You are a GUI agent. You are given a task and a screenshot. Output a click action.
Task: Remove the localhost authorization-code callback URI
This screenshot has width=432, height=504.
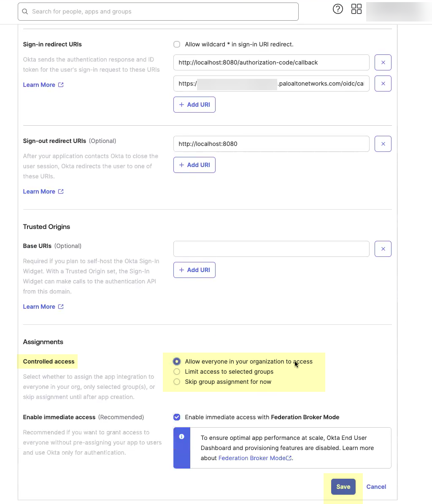tap(383, 62)
